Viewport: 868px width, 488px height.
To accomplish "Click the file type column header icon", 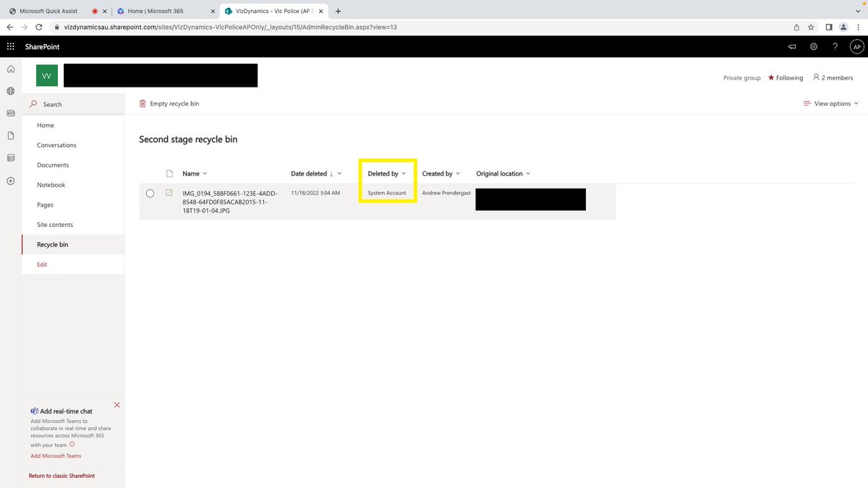I will 170,174.
